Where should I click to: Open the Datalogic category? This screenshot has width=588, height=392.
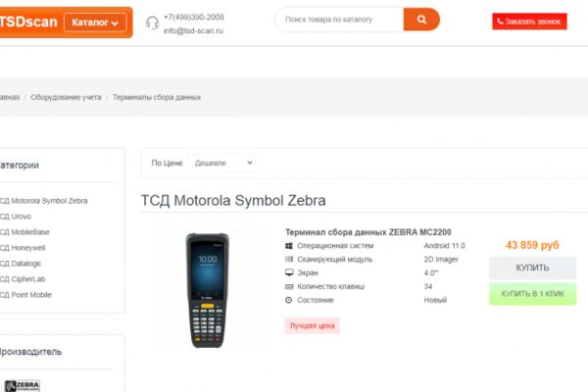(21, 264)
